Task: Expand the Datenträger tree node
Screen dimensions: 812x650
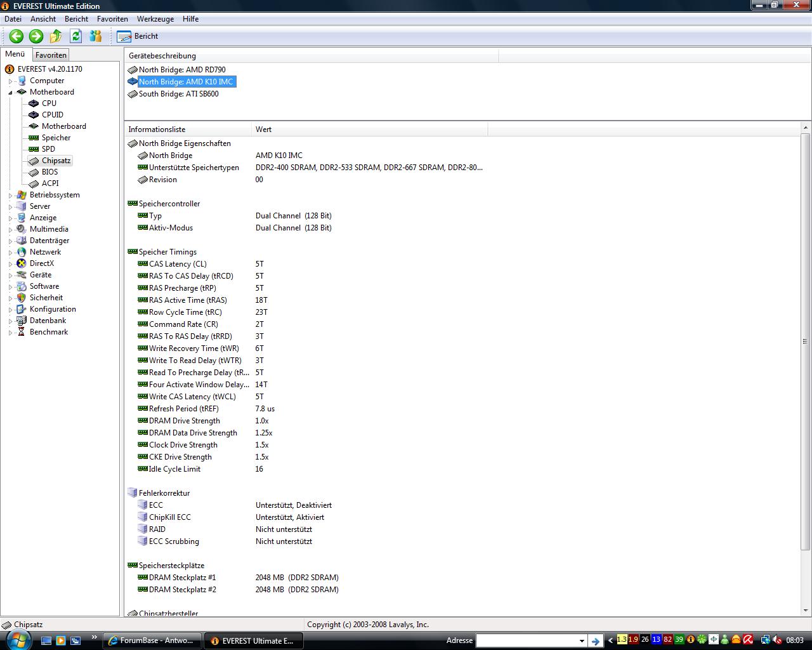Action: coord(10,241)
